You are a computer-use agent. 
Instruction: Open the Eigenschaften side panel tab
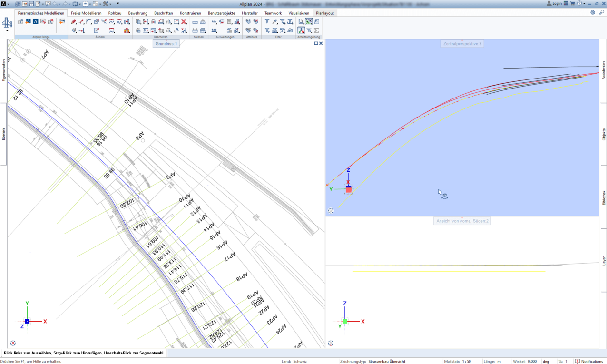pos(4,70)
